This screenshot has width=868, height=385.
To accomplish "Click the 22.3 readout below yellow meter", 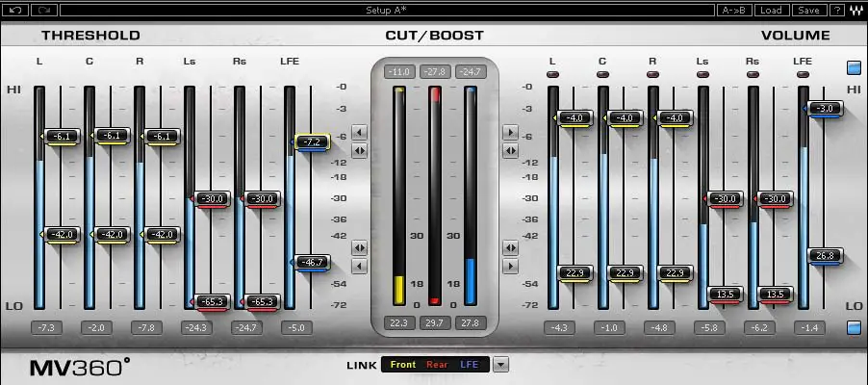I will (x=398, y=323).
